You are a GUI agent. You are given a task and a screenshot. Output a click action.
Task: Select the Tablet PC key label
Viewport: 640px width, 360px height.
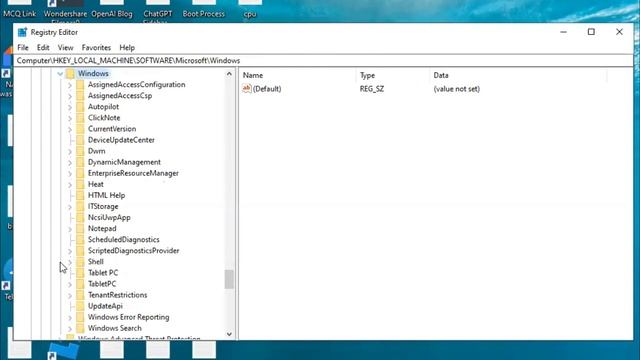tap(103, 273)
